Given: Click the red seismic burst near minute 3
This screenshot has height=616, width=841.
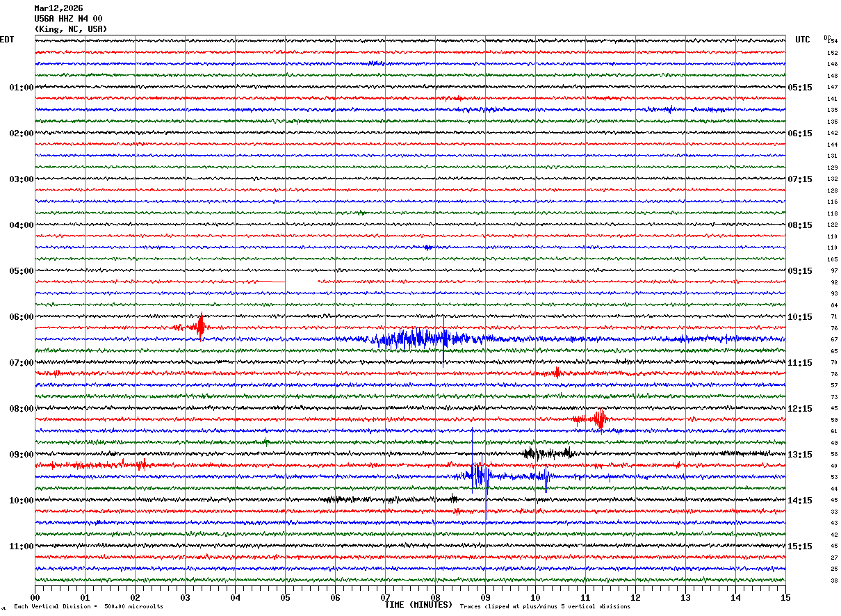Looking at the screenshot, I should click(200, 327).
